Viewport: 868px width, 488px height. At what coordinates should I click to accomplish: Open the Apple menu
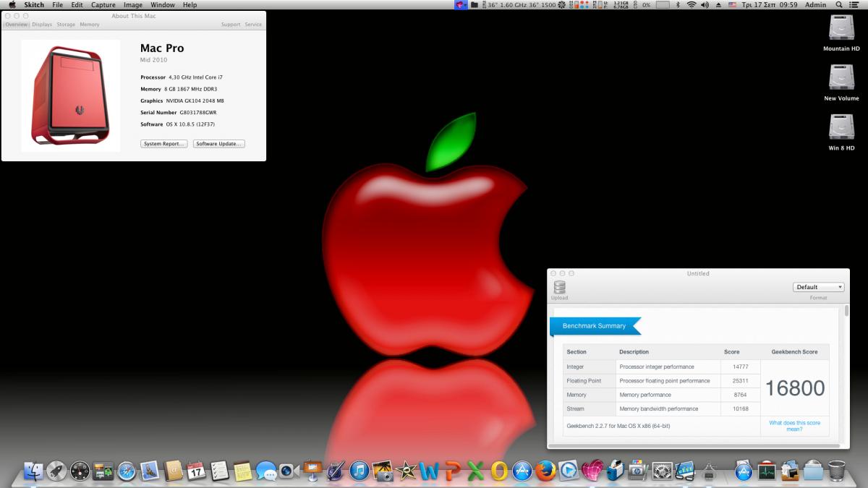tap(12, 5)
